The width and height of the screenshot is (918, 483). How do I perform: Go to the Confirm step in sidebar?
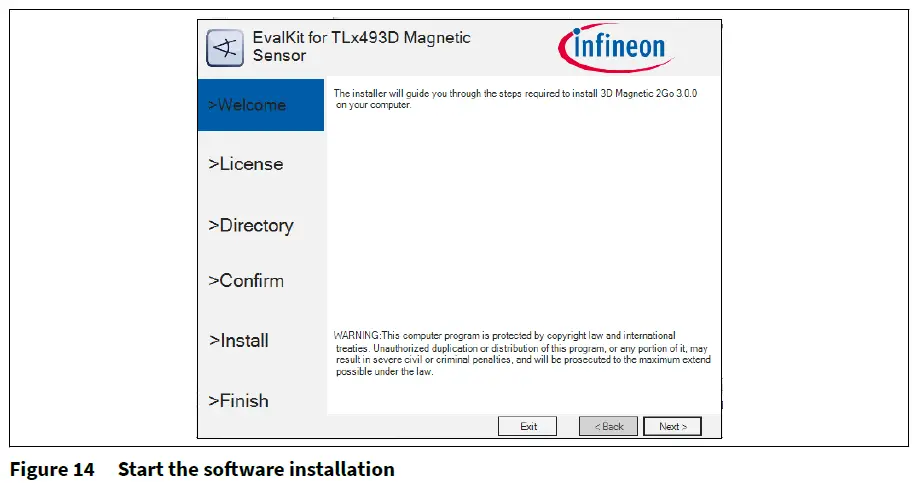[246, 280]
